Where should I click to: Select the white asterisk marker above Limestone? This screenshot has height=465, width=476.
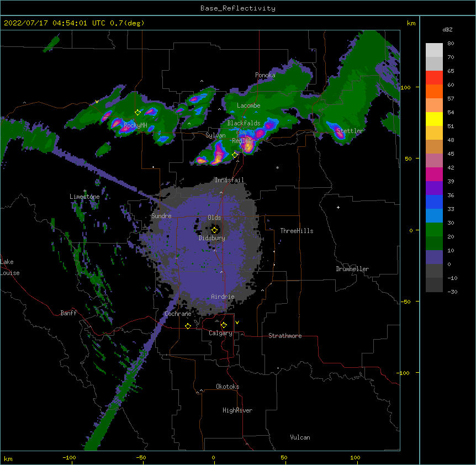[84, 191]
